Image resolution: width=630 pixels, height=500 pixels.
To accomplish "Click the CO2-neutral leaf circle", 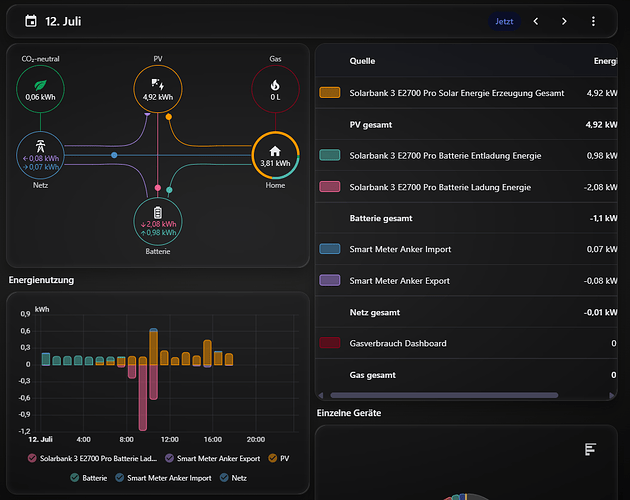I will tap(40, 89).
